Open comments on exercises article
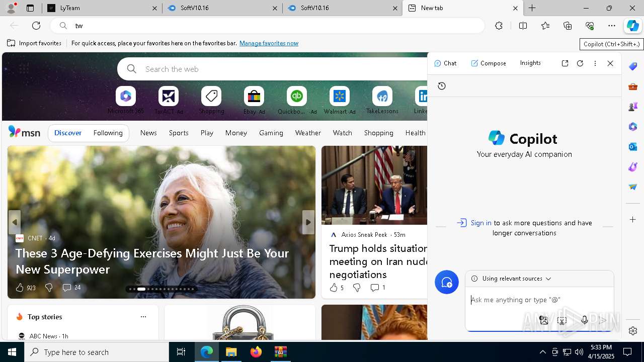Viewport: 644px width, 362px height. click(71, 288)
